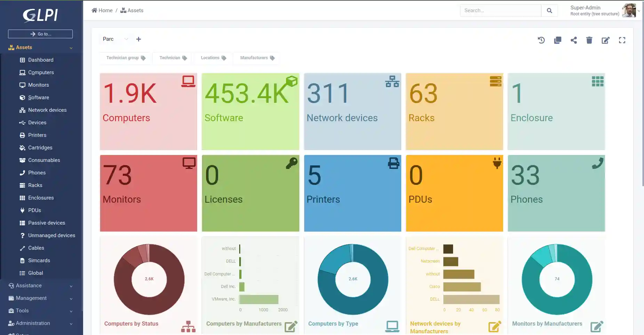Open dashboard fullscreen mode
The width and height of the screenshot is (644, 335).
pyautogui.click(x=622, y=40)
